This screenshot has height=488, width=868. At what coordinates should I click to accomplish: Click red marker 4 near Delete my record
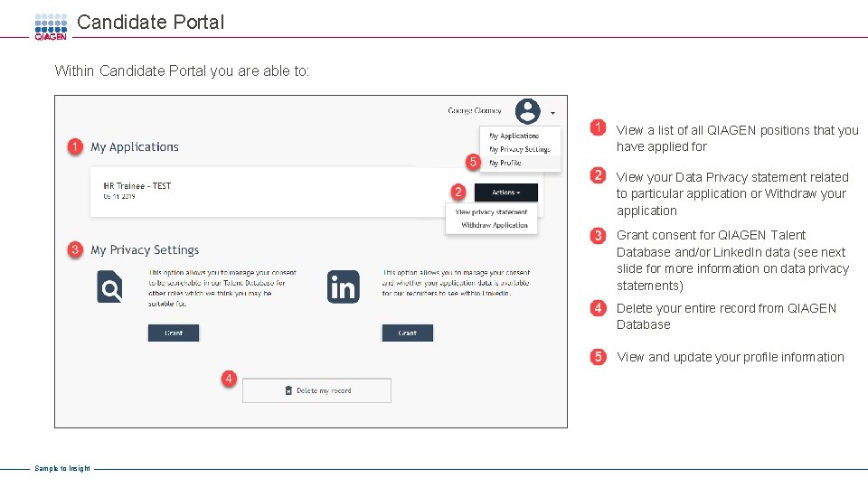coord(230,379)
